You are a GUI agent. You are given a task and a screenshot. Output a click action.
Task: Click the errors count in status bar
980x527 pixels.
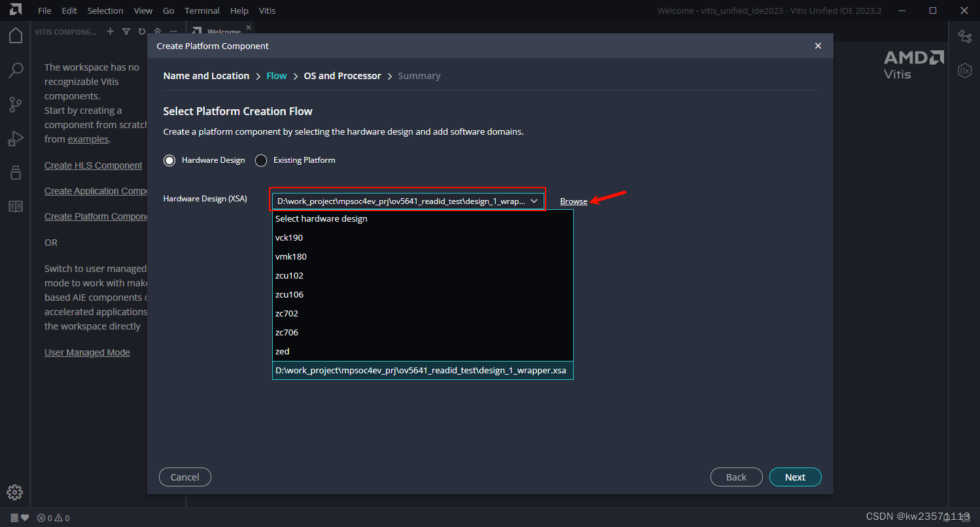click(x=45, y=518)
